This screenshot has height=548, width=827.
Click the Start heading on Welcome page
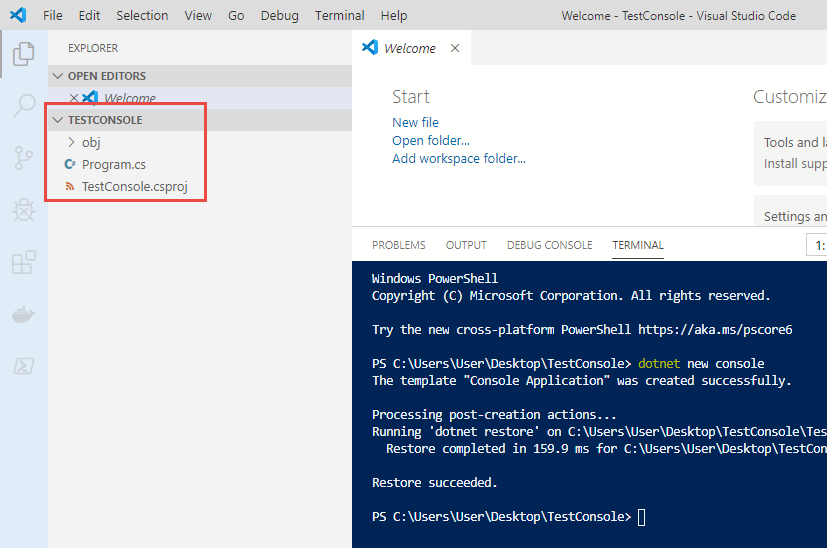pyautogui.click(x=410, y=97)
